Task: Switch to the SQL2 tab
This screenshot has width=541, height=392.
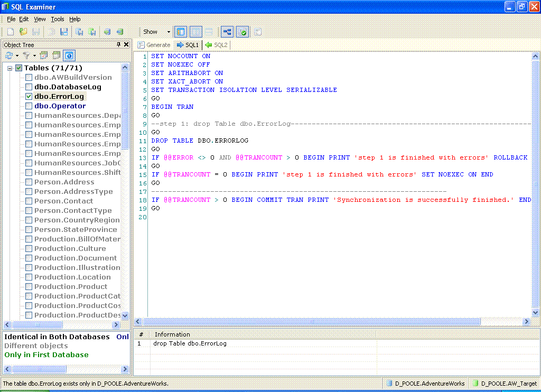Action: (x=217, y=45)
